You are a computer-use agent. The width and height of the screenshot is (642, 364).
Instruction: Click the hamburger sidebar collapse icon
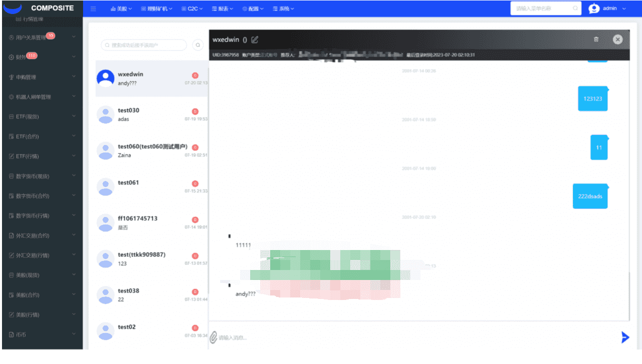click(x=94, y=8)
